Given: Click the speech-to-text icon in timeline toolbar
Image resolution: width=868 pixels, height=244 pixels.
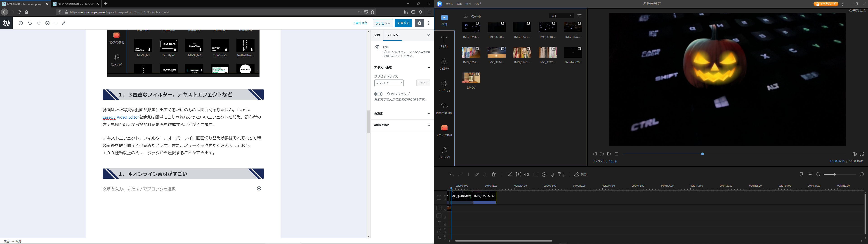Looking at the screenshot, I should [x=561, y=174].
